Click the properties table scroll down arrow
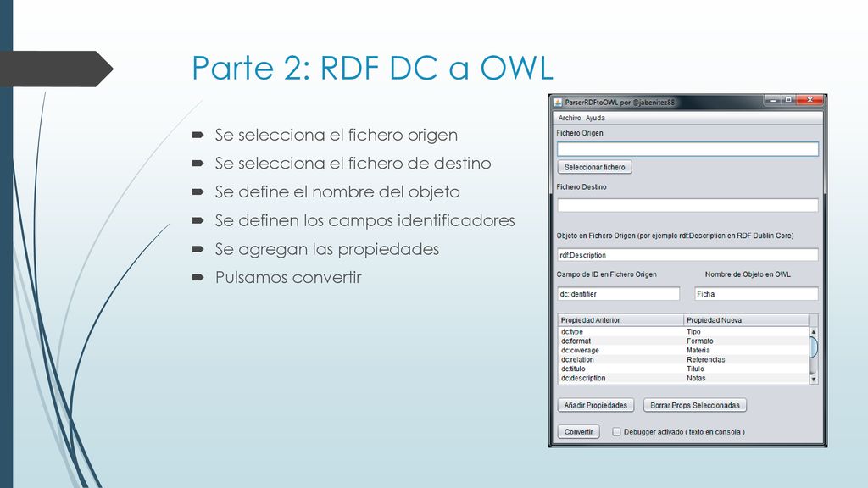The width and height of the screenshot is (868, 488). coord(813,379)
